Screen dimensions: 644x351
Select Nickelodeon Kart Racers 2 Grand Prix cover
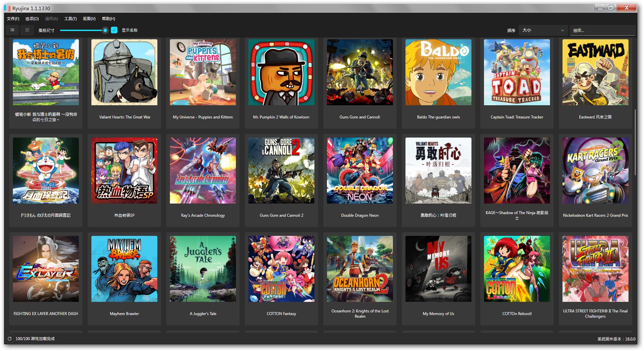pyautogui.click(x=596, y=171)
